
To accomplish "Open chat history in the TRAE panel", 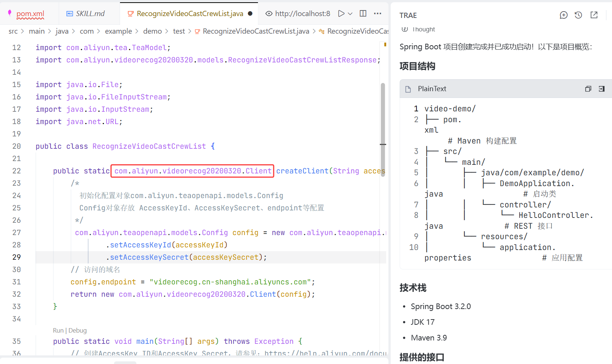I will click(578, 15).
